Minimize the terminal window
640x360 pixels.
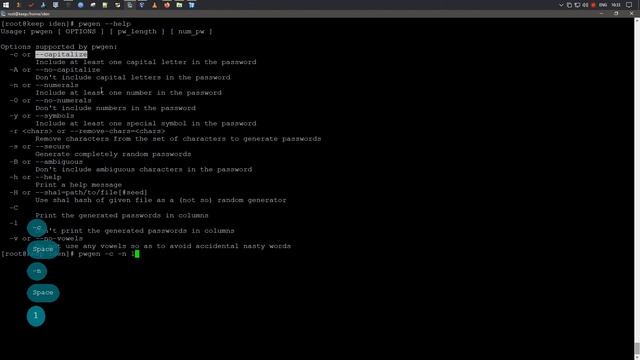click(601, 13)
